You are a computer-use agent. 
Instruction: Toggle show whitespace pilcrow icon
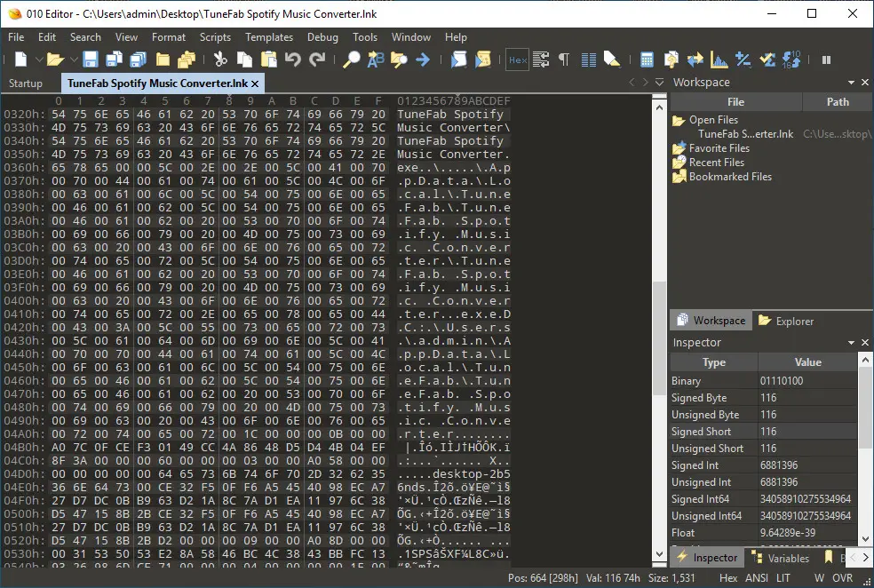[x=564, y=60]
